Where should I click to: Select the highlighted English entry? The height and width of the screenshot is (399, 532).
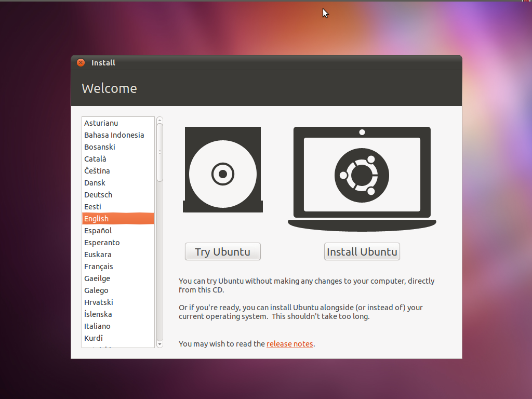[118, 219]
